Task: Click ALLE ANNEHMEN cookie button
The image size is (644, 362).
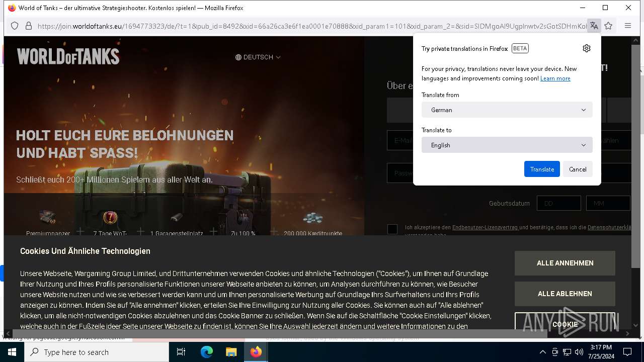Action: click(x=565, y=263)
